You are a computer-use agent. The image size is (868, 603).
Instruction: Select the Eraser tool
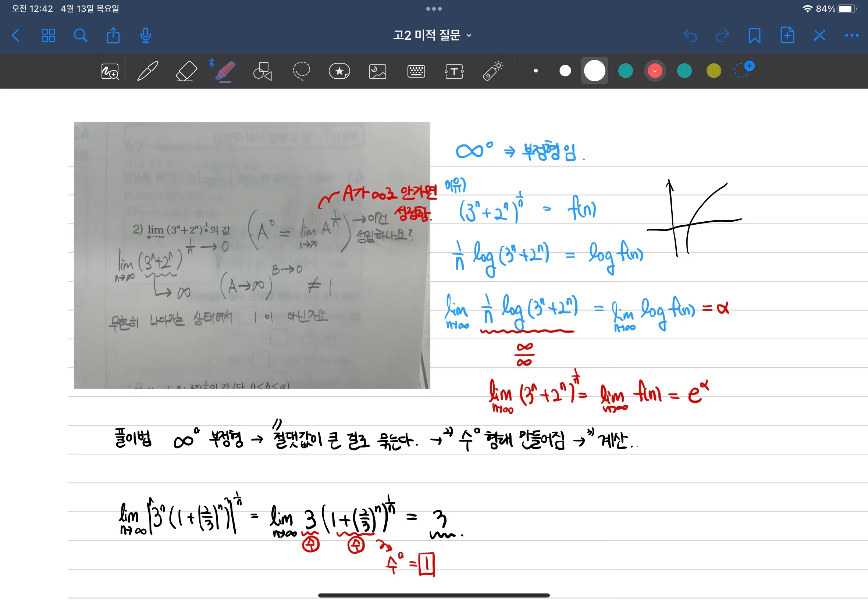(x=186, y=71)
